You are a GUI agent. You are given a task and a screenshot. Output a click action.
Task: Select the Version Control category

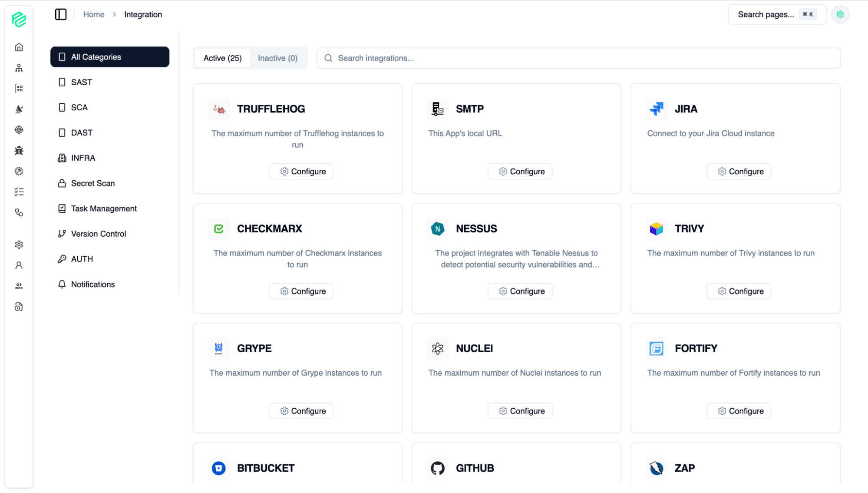point(98,234)
